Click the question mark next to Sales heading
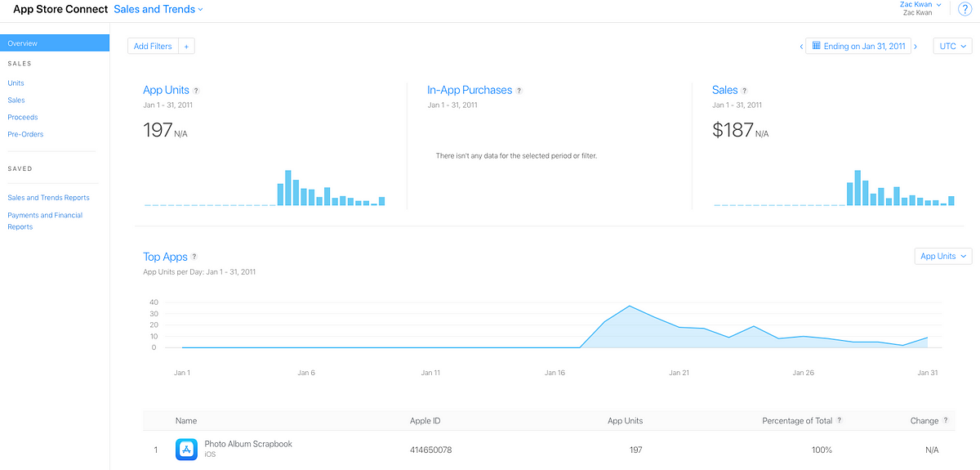Image resolution: width=980 pixels, height=470 pixels. [x=744, y=91]
